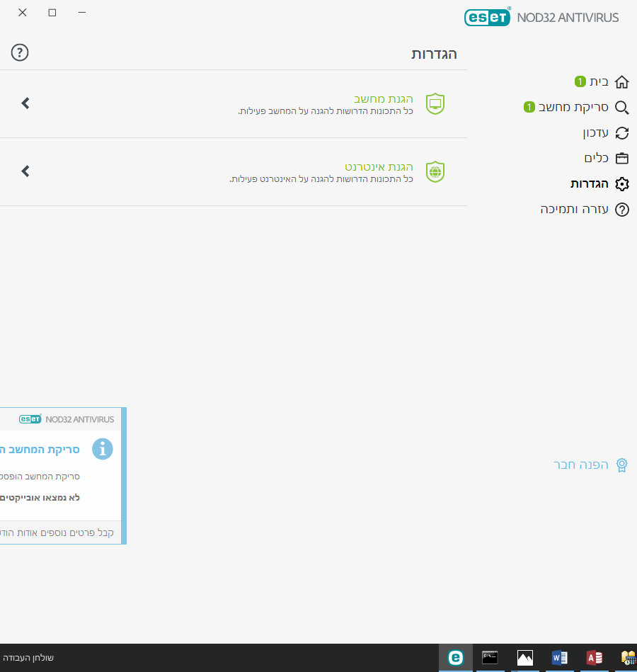Click the notification title "סריקת המחשב"
The image size is (637, 672).
point(43,450)
